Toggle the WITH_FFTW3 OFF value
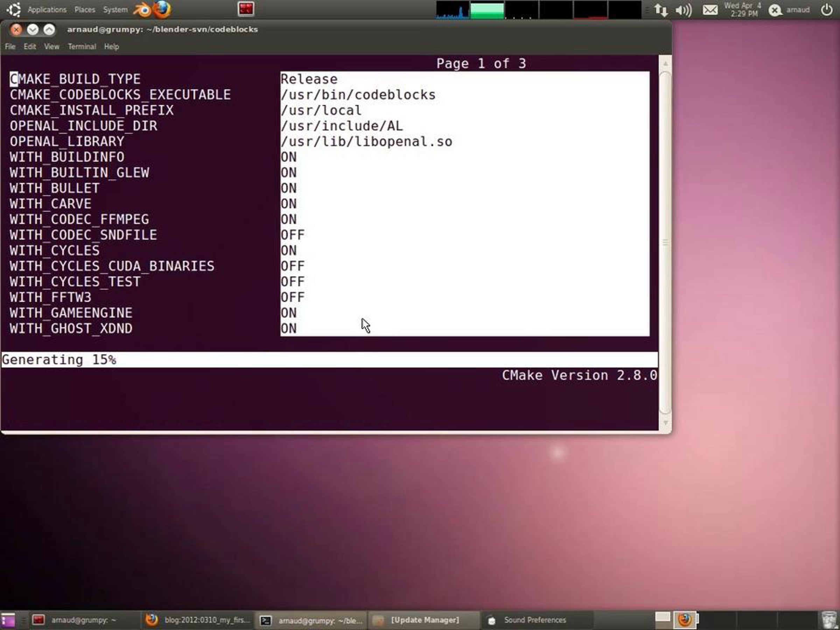 coord(292,297)
